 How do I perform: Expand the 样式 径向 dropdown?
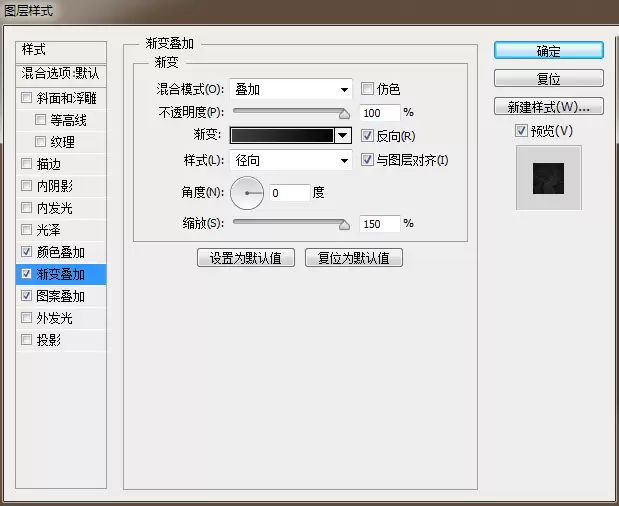click(x=291, y=160)
